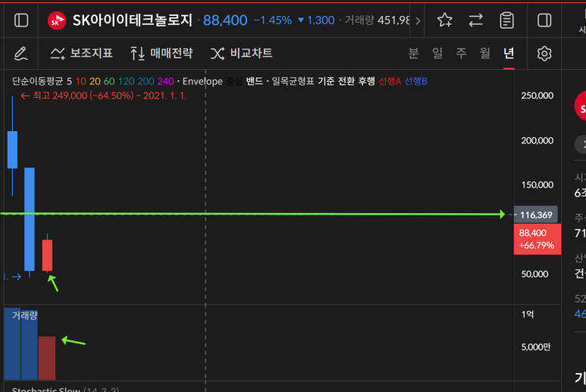Toggle the left sidebar panel icon
The height and width of the screenshot is (392, 586).
(x=21, y=20)
